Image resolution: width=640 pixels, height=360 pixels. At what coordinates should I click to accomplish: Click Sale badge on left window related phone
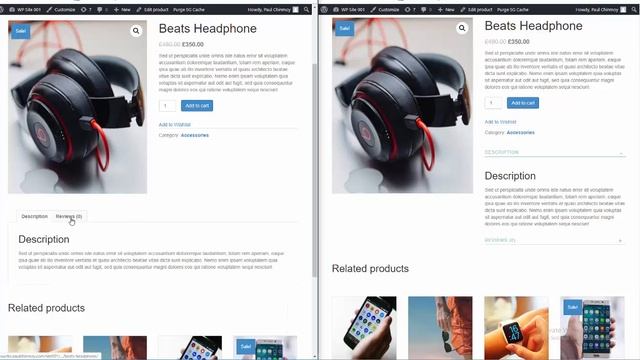246,347
